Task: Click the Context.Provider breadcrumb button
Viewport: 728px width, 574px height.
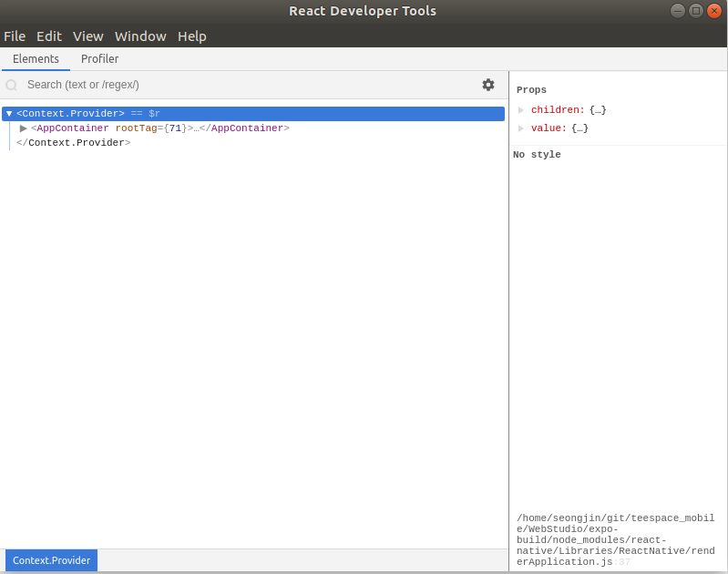Action: (52, 560)
